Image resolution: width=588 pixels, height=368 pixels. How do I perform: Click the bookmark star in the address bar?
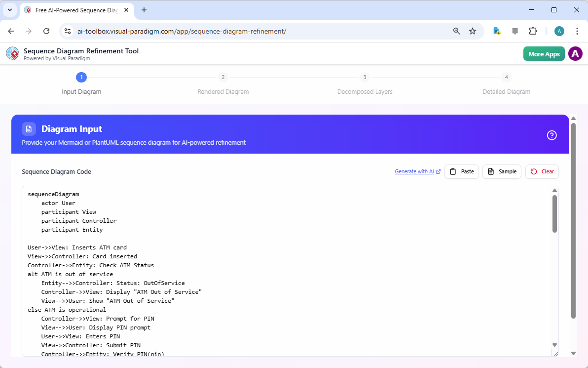click(x=473, y=31)
